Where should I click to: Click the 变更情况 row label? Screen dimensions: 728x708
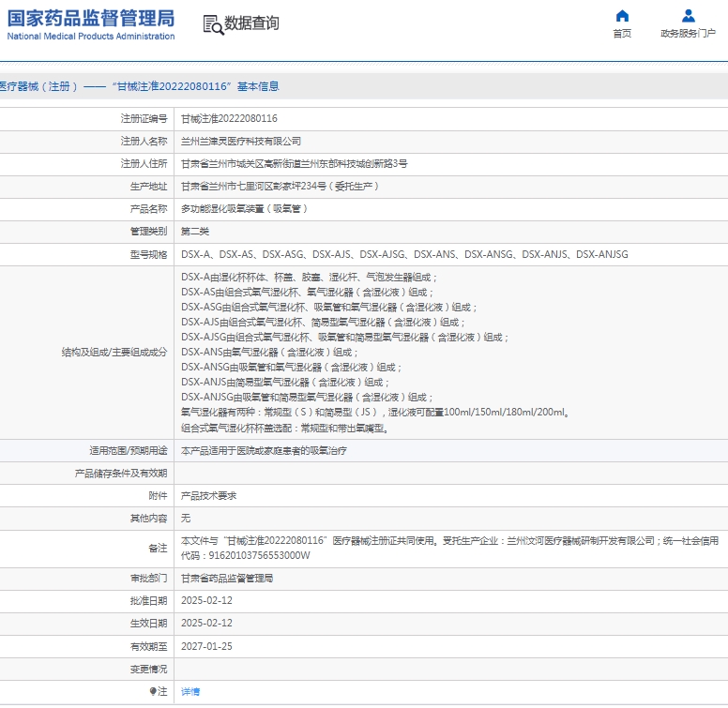click(x=148, y=669)
